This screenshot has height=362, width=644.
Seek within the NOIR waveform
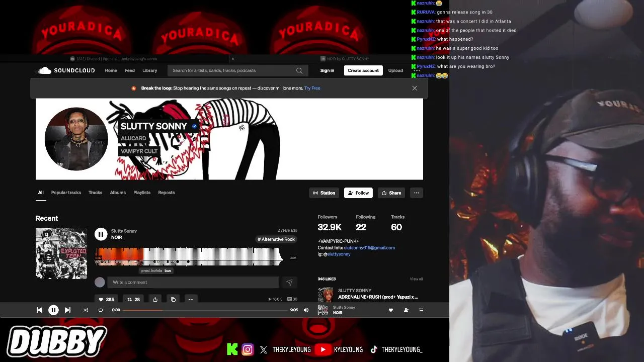coord(188,256)
